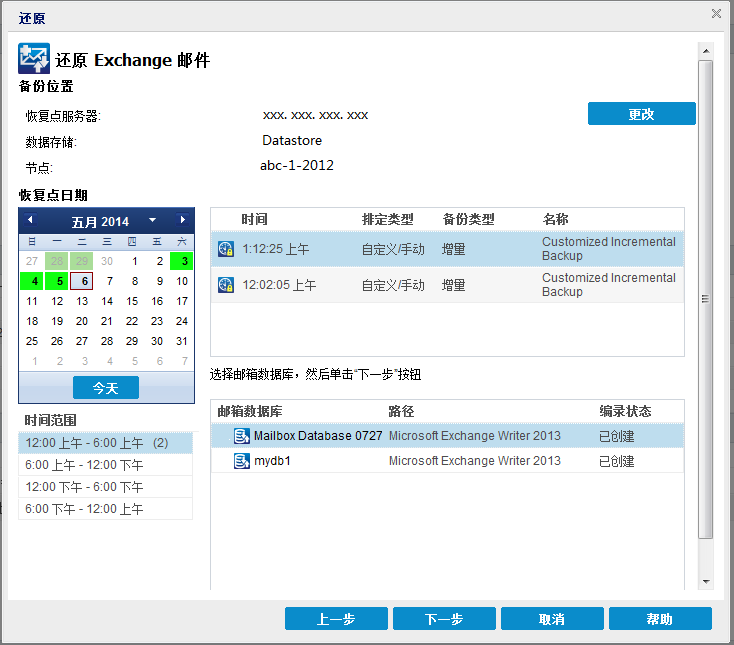Select the 12:02:05 上午 recovery point row
Viewport: 734px width, 645px height.
click(x=448, y=285)
